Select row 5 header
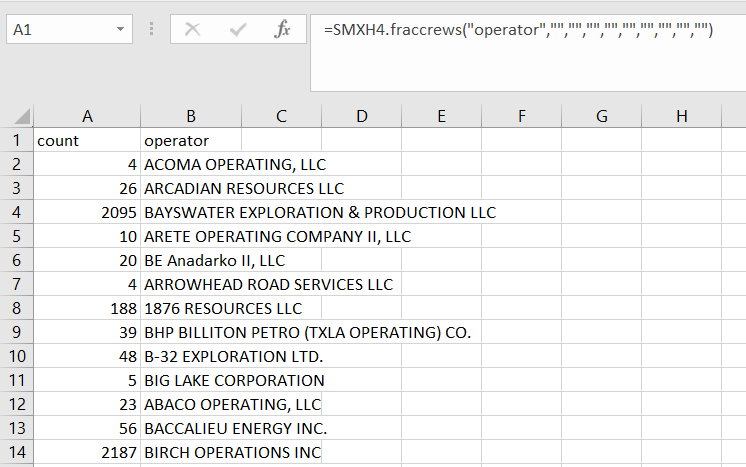The image size is (746, 467). (x=17, y=236)
